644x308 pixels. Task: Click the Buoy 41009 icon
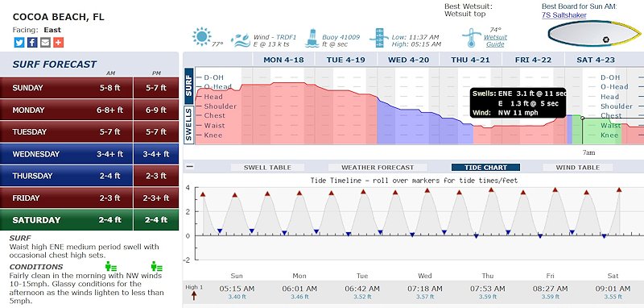(x=312, y=38)
